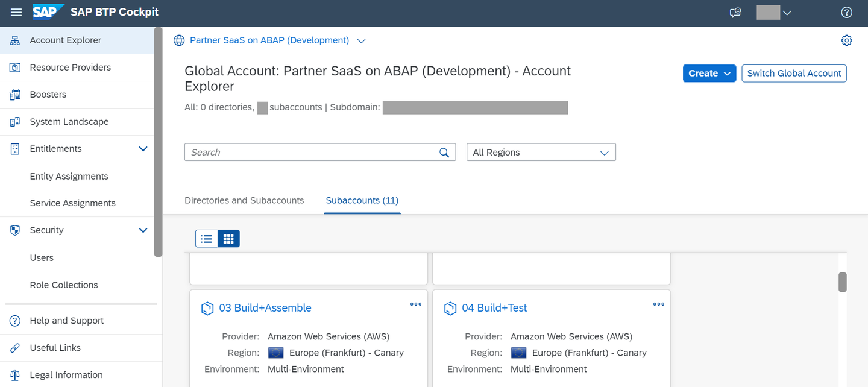Click EU flag in 03 Build+Assemble card
The width and height of the screenshot is (868, 387).
pyautogui.click(x=275, y=353)
